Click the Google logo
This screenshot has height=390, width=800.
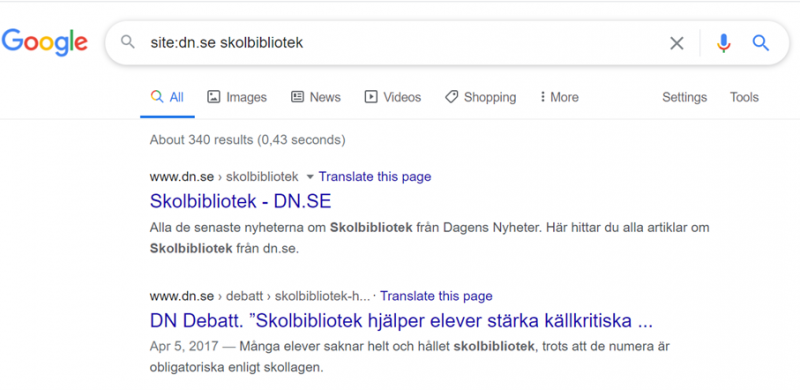[x=44, y=42]
